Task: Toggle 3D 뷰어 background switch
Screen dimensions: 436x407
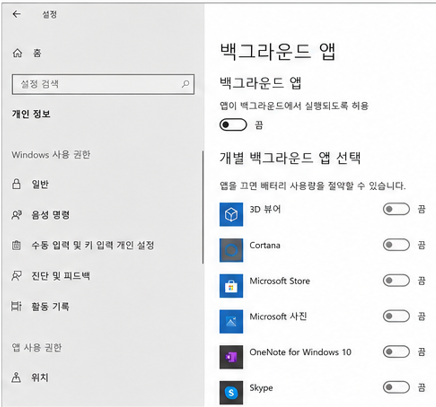Action: pos(396,209)
